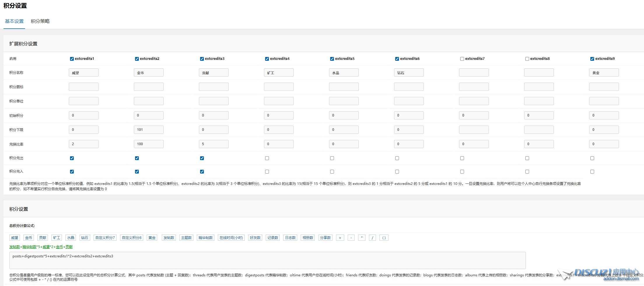Click the 初始积分 field for extcredits3
644x286 pixels.
(214, 115)
